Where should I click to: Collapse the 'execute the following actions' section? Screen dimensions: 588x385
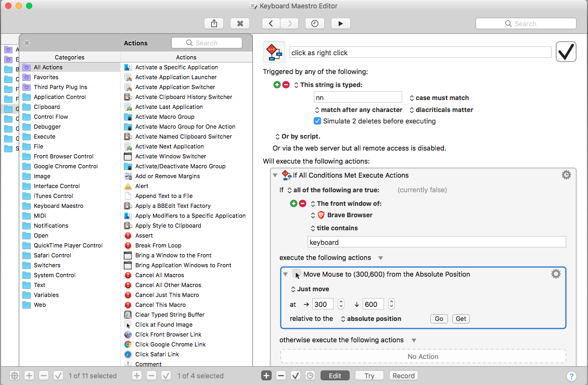(380, 258)
